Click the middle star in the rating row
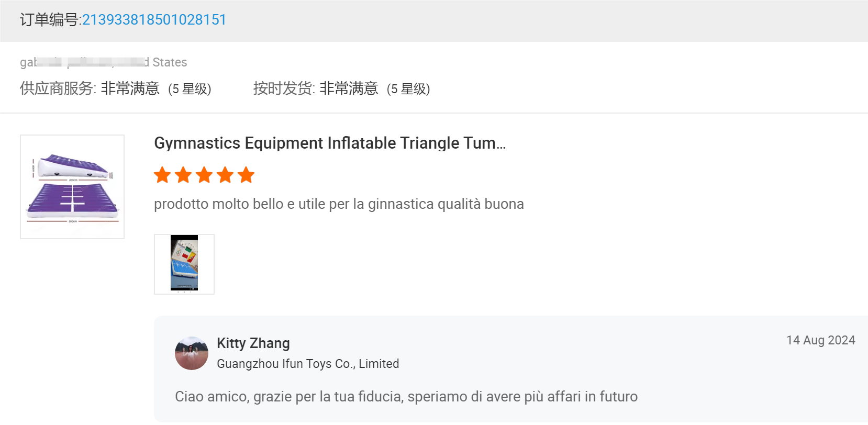This screenshot has height=425, width=868. click(204, 175)
